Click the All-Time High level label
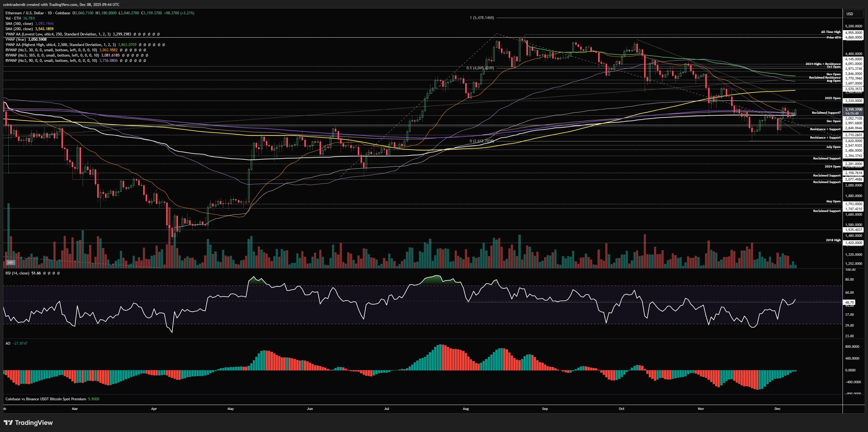The image size is (868, 432). [x=831, y=32]
